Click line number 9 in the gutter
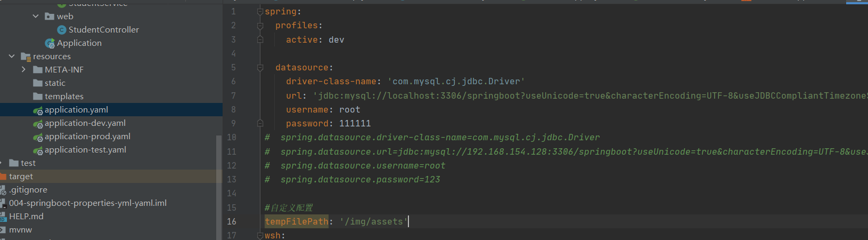Viewport: 868px width, 240px height. point(233,123)
